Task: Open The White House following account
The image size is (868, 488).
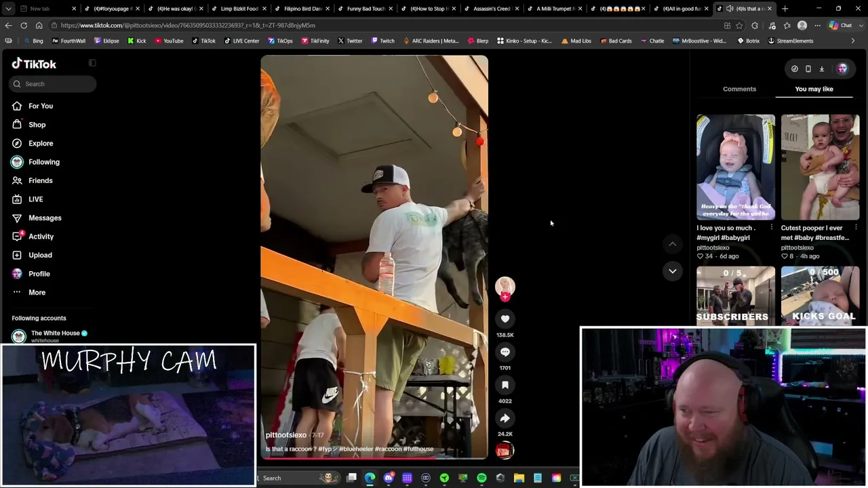Action: pos(50,335)
